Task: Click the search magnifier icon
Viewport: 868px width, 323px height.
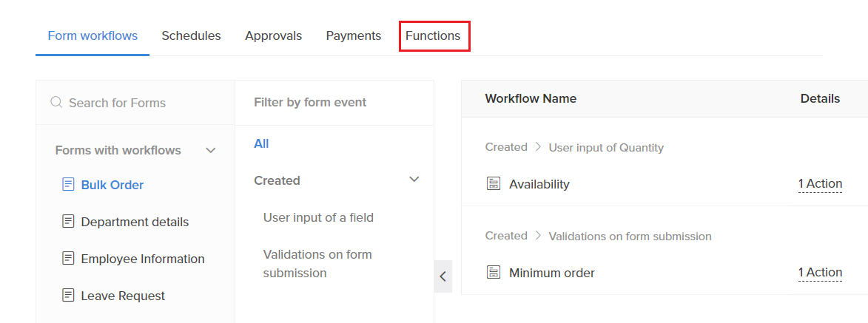Action: tap(56, 103)
